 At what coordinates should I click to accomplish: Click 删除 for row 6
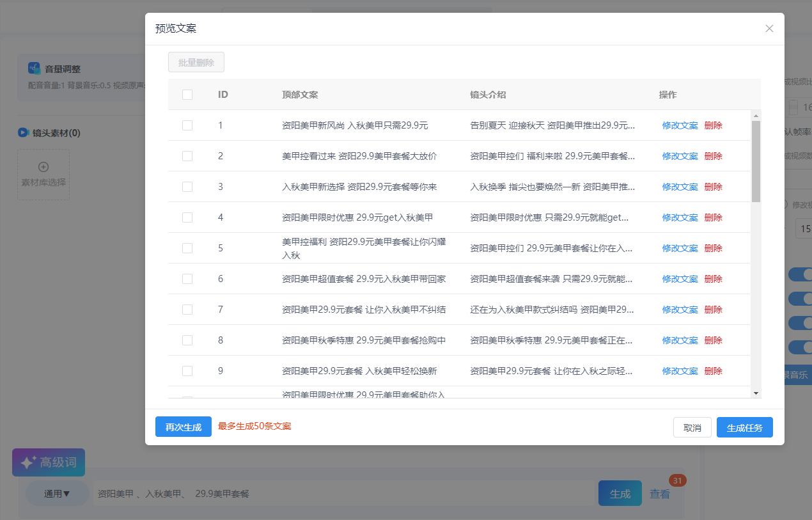tap(713, 279)
